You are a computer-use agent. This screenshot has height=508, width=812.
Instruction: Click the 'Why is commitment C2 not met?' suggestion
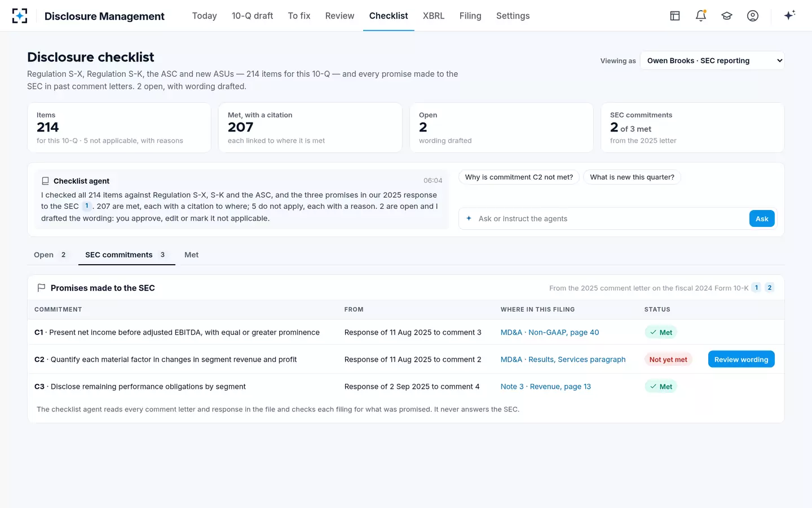(519, 177)
